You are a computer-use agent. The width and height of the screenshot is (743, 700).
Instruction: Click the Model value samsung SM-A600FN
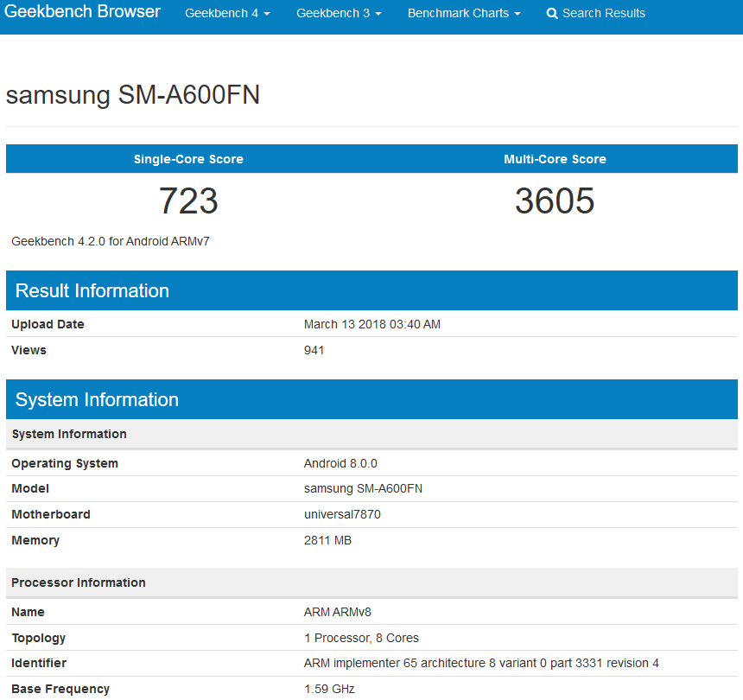click(x=363, y=488)
